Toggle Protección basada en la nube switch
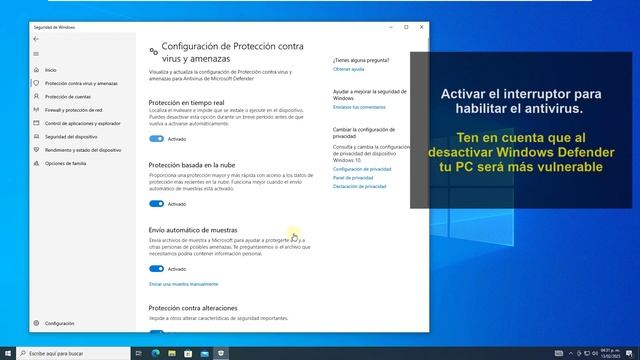Image resolution: width=640 pixels, height=360 pixels. (156, 204)
